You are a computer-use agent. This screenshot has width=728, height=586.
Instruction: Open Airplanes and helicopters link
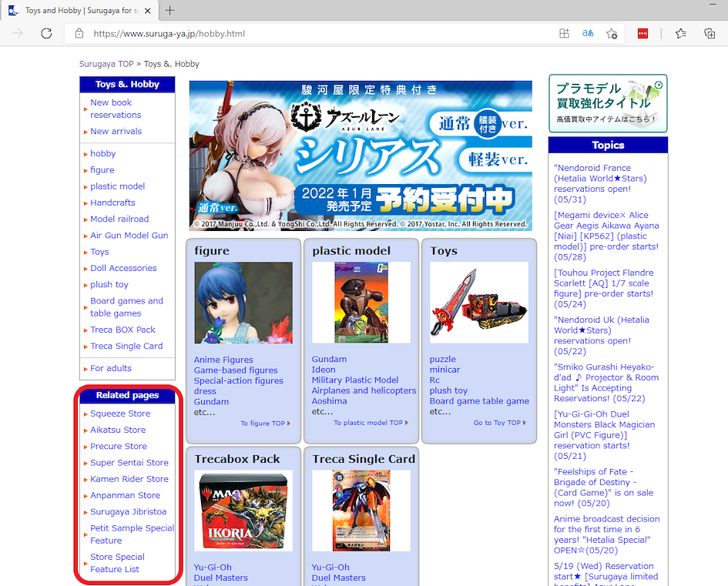pos(364,390)
